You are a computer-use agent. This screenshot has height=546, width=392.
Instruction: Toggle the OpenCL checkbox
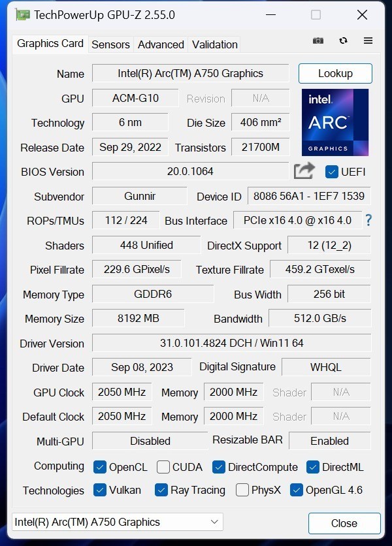pyautogui.click(x=100, y=467)
